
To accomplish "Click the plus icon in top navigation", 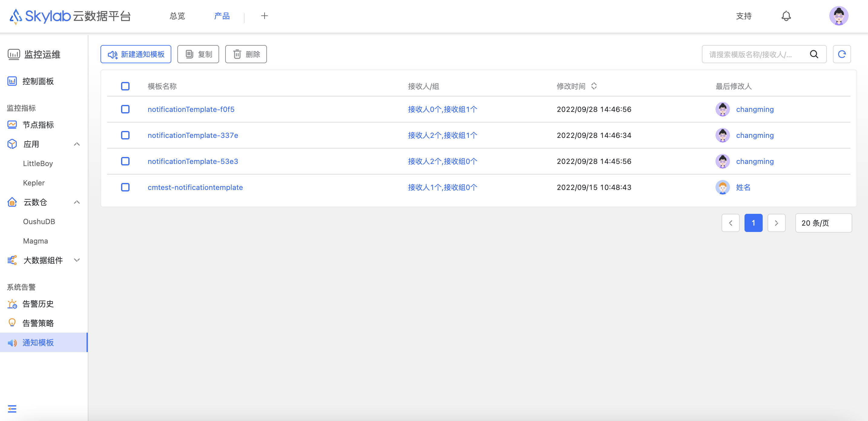I will [264, 16].
